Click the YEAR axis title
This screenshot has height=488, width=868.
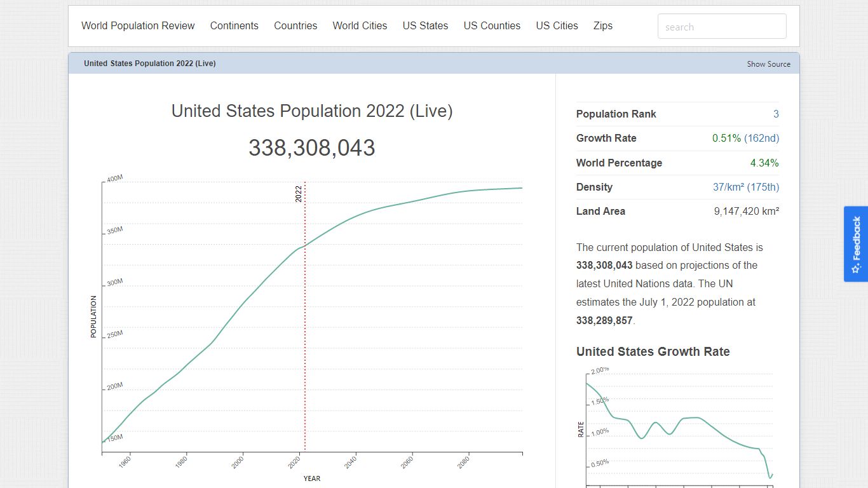click(x=312, y=478)
